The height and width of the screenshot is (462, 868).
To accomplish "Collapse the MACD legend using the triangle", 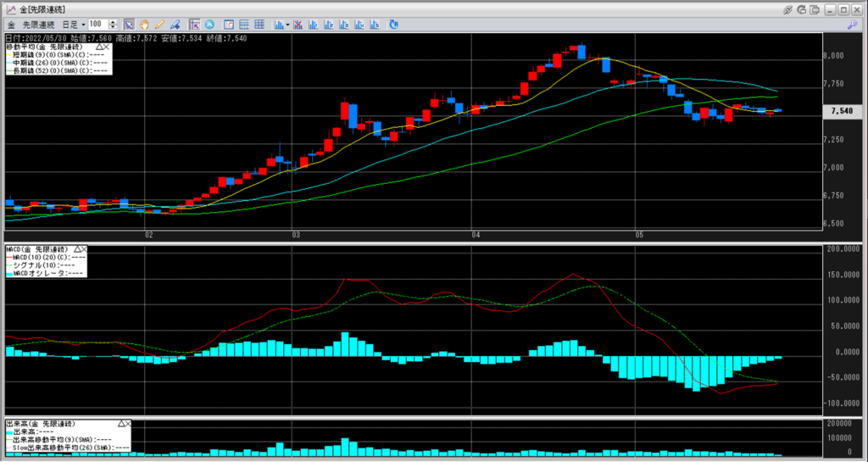I will 75,249.
